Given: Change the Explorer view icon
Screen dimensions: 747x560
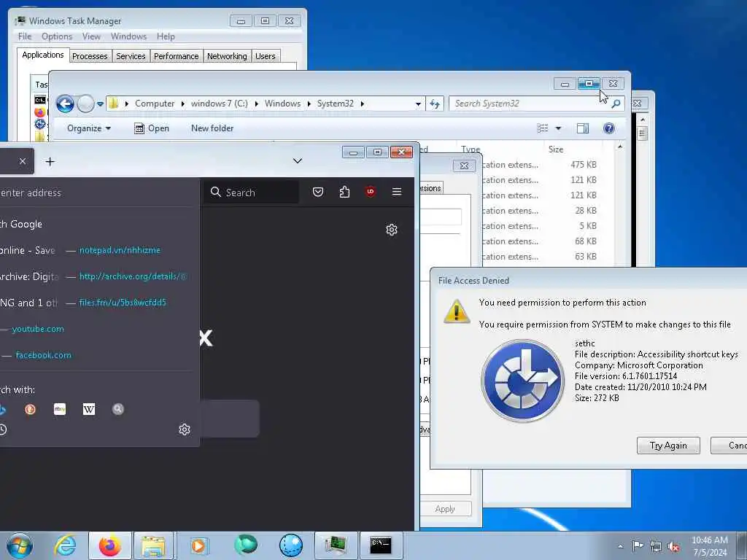Looking at the screenshot, I should pyautogui.click(x=543, y=128).
